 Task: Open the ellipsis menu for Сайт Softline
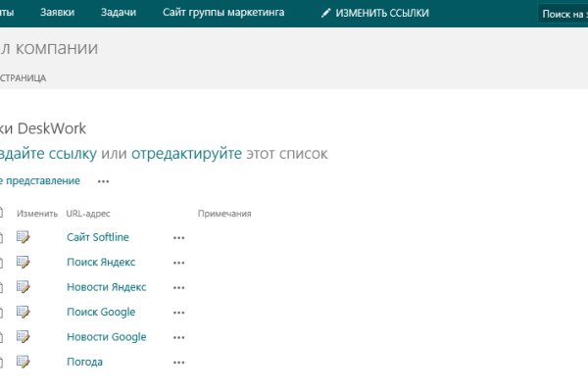(178, 237)
